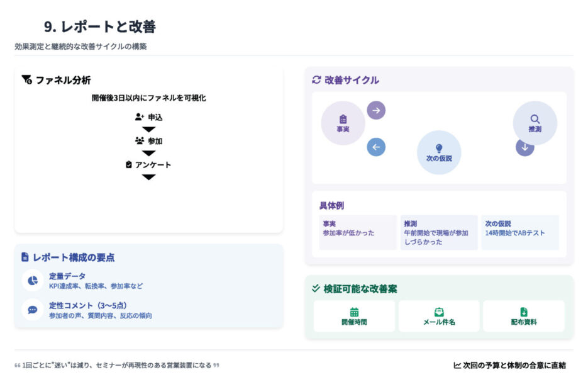Click the blue left-arrow circle icon
Image resolution: width=588 pixels, height=389 pixels.
coord(376,147)
